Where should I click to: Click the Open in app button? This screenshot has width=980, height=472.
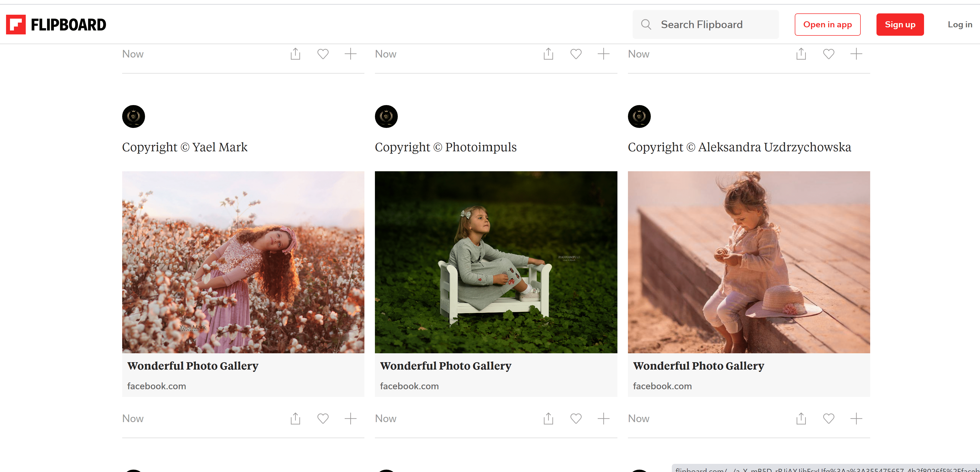(x=827, y=25)
